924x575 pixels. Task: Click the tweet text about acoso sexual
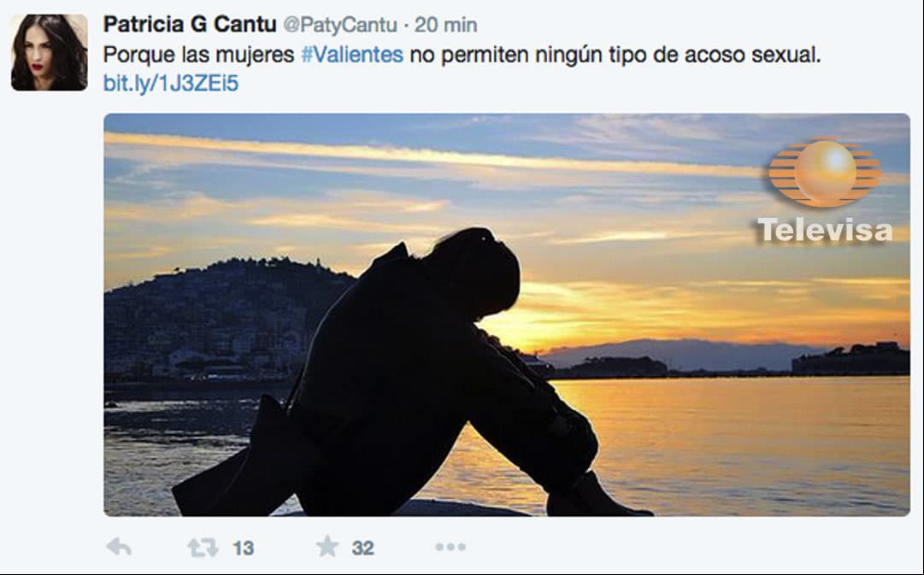point(462,55)
